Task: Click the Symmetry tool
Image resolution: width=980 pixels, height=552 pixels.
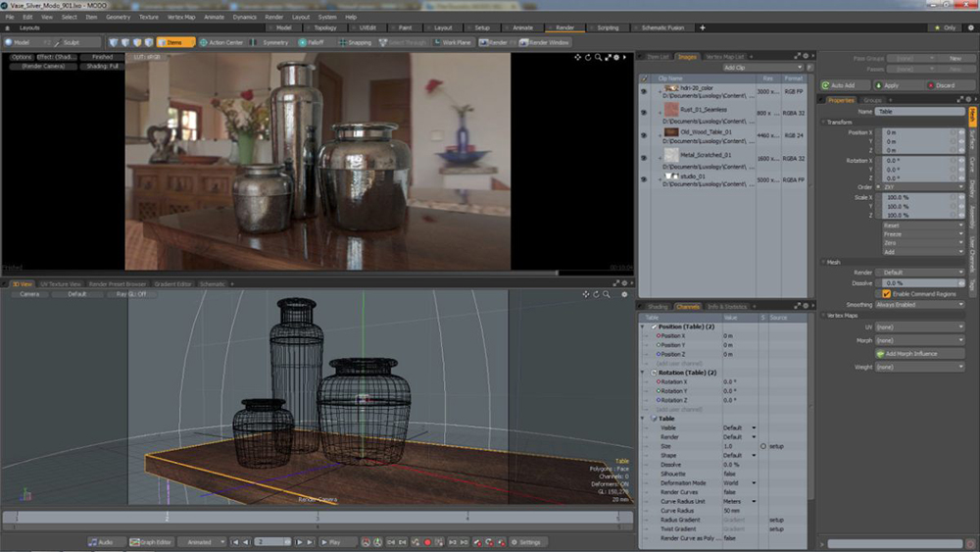Action: coord(272,42)
